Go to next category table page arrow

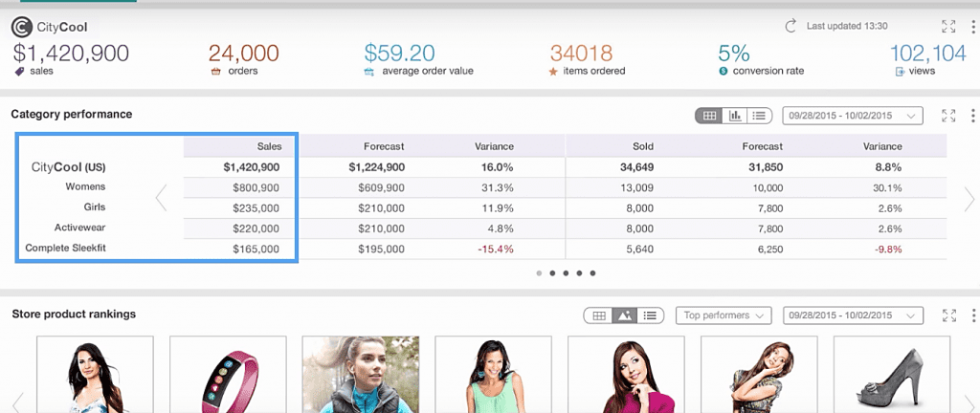point(969,199)
